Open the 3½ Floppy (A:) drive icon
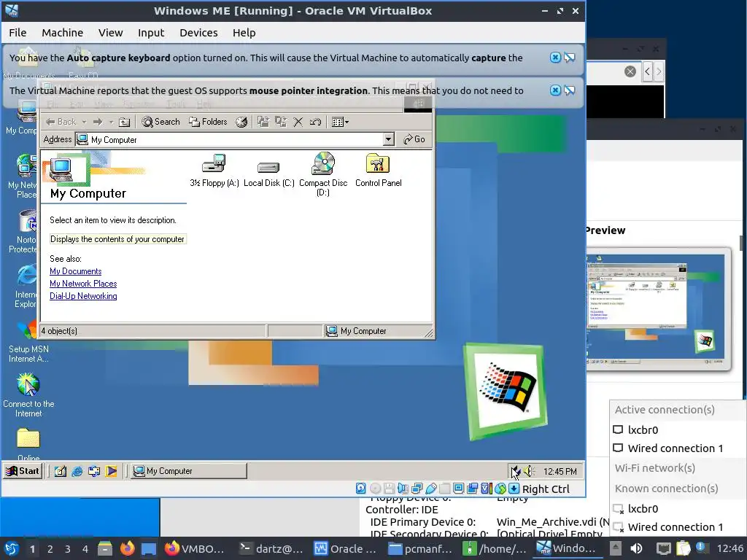The height and width of the screenshot is (560, 747). point(214,170)
